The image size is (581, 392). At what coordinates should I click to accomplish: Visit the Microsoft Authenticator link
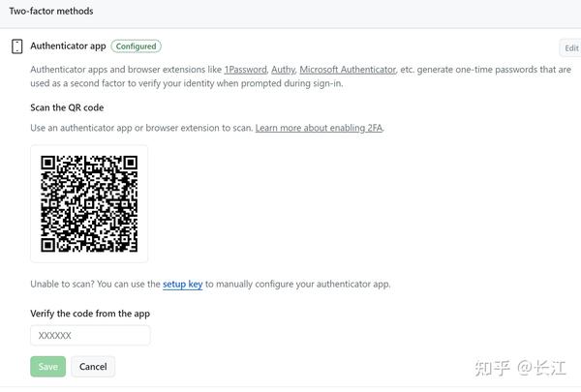pyautogui.click(x=348, y=70)
